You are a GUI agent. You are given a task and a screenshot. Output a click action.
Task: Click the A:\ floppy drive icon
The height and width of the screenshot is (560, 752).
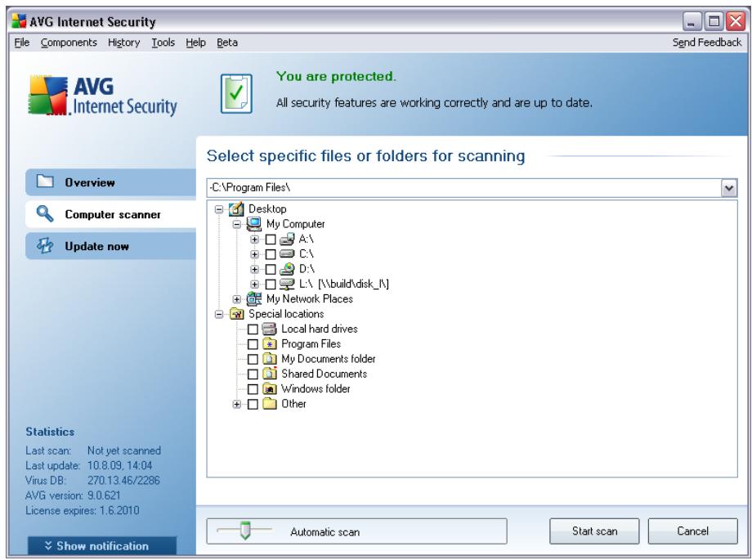(287, 239)
